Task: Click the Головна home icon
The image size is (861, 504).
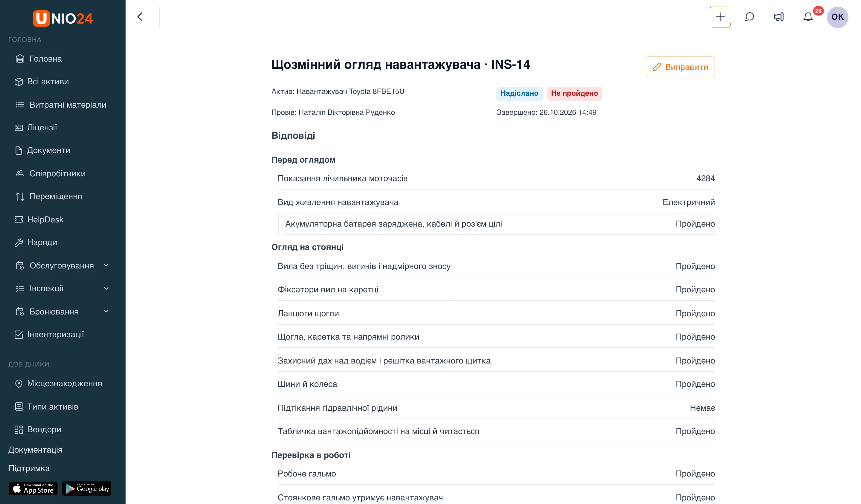Action: pyautogui.click(x=20, y=59)
